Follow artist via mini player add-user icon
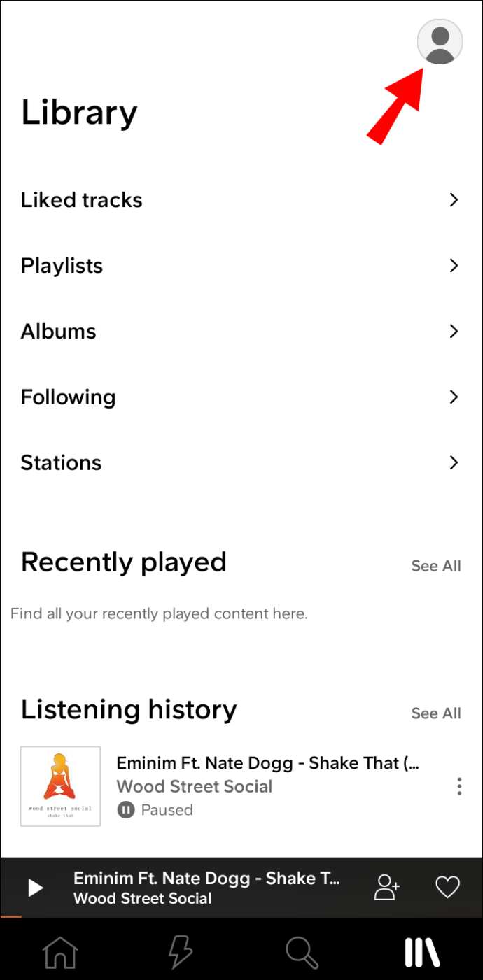The width and height of the screenshot is (483, 980). point(386,887)
